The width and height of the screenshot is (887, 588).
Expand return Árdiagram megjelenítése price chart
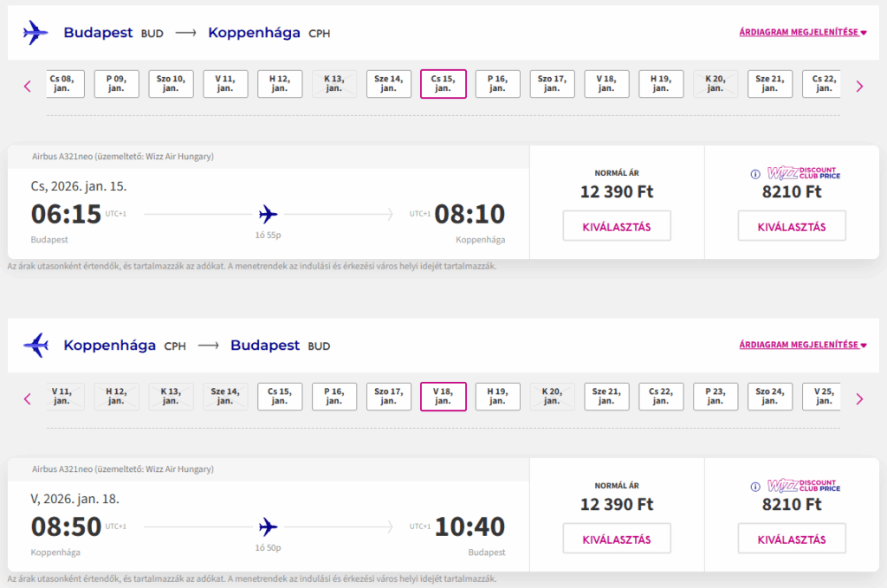pos(803,345)
